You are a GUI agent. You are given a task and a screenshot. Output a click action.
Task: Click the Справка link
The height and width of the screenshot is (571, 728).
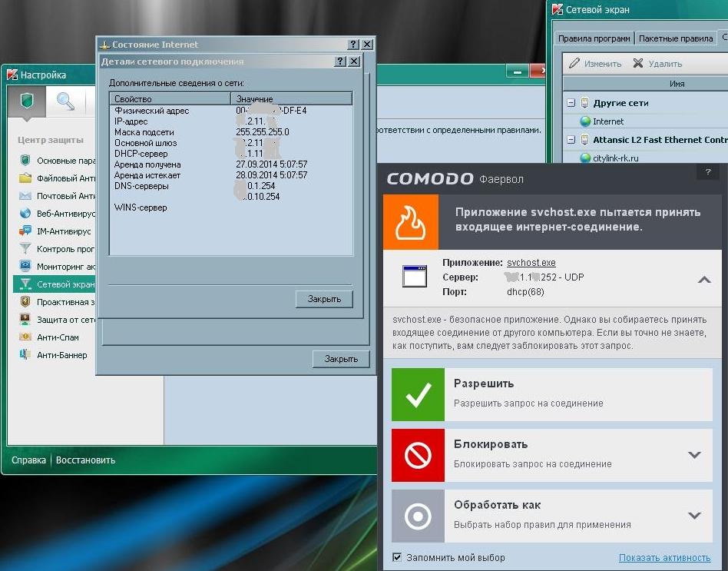(28, 460)
